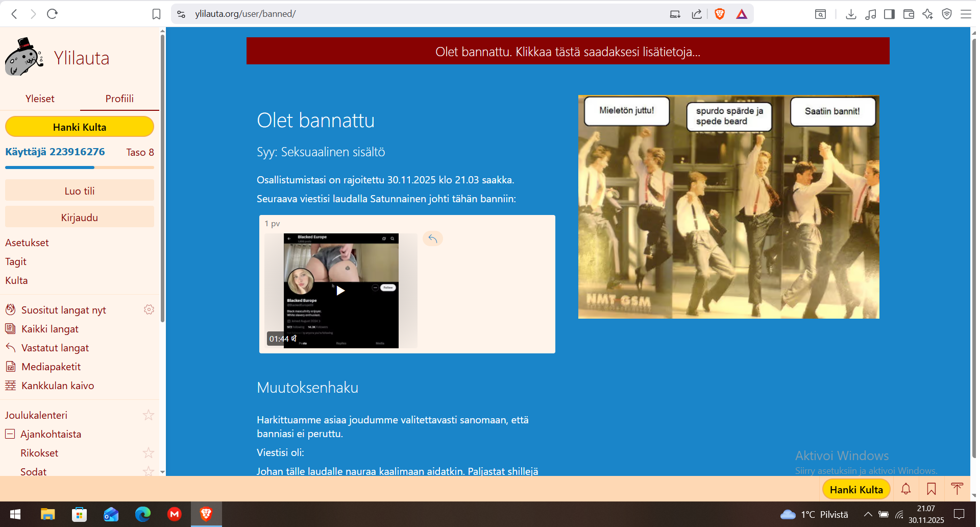This screenshot has width=980, height=527.
Task: Click the red Olet bannattu banner
Action: click(568, 51)
